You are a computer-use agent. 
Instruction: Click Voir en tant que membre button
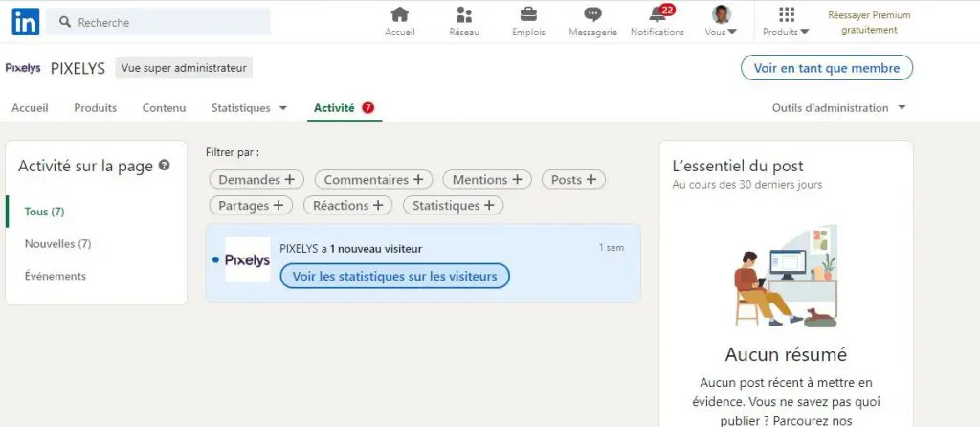[x=826, y=68]
